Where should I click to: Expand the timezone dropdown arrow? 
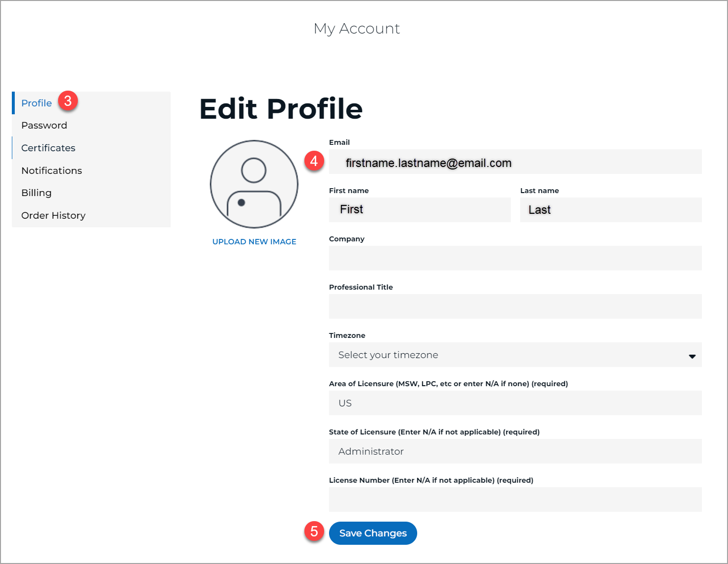692,356
